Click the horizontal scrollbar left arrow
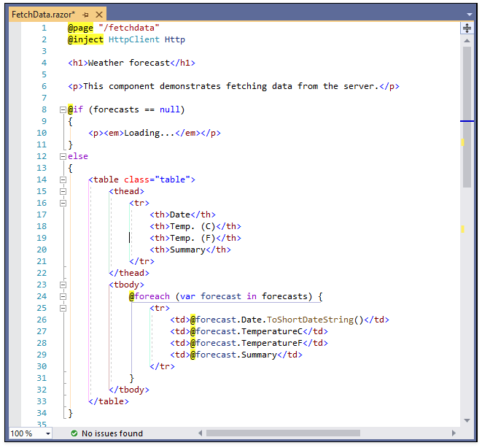Image resolution: width=482 pixels, height=448 pixels. [x=200, y=433]
